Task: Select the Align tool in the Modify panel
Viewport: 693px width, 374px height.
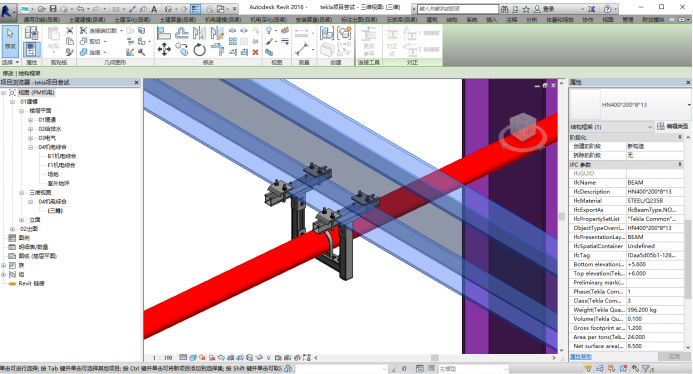Action: tap(164, 33)
